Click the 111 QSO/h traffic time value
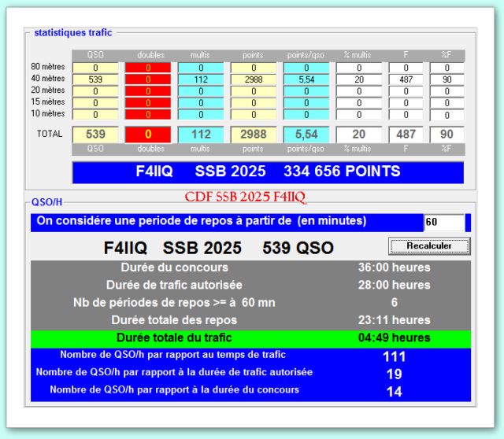The height and width of the screenshot is (439, 504). [x=394, y=357]
